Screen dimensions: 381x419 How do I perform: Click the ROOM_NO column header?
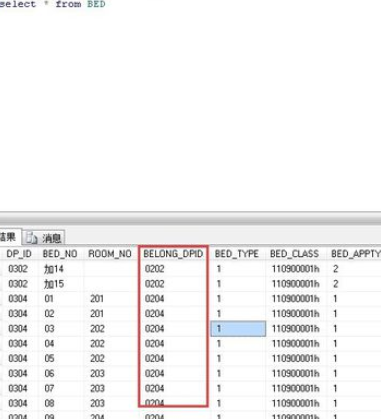pyautogui.click(x=110, y=254)
